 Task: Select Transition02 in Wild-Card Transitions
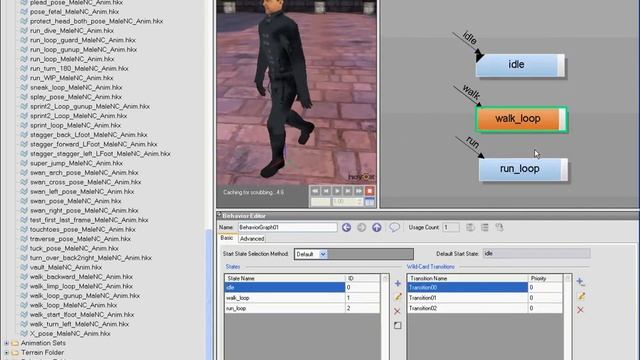coord(484,309)
